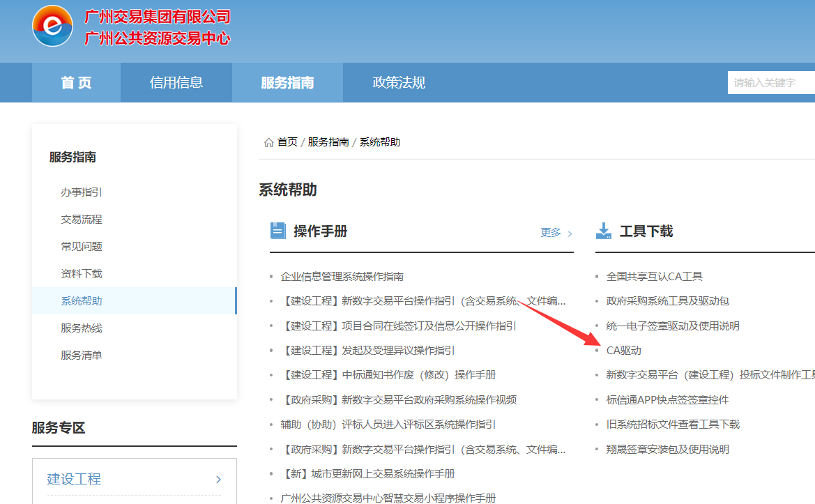Screen dimensions: 815x504
Task: Open 服务指南 in top navigation
Action: [x=287, y=83]
